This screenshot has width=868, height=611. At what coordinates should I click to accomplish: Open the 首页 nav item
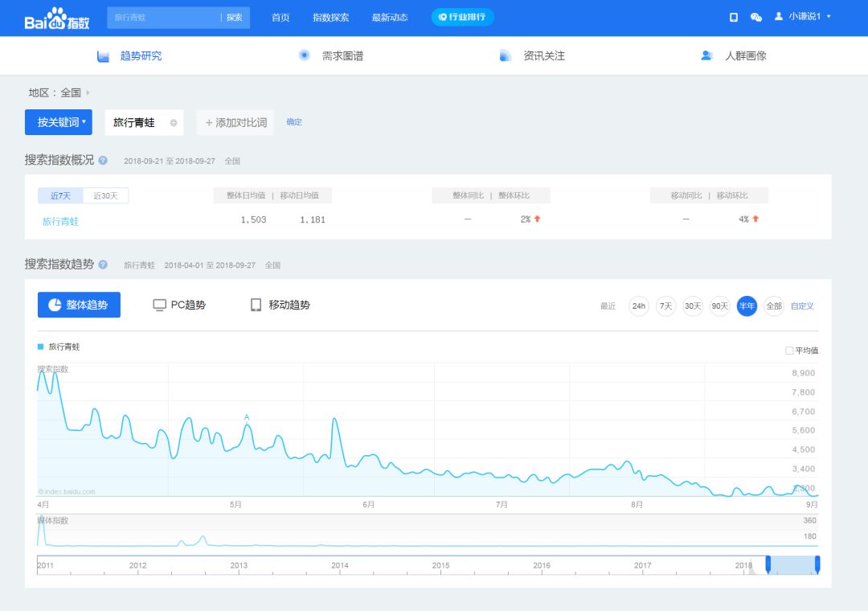280,17
